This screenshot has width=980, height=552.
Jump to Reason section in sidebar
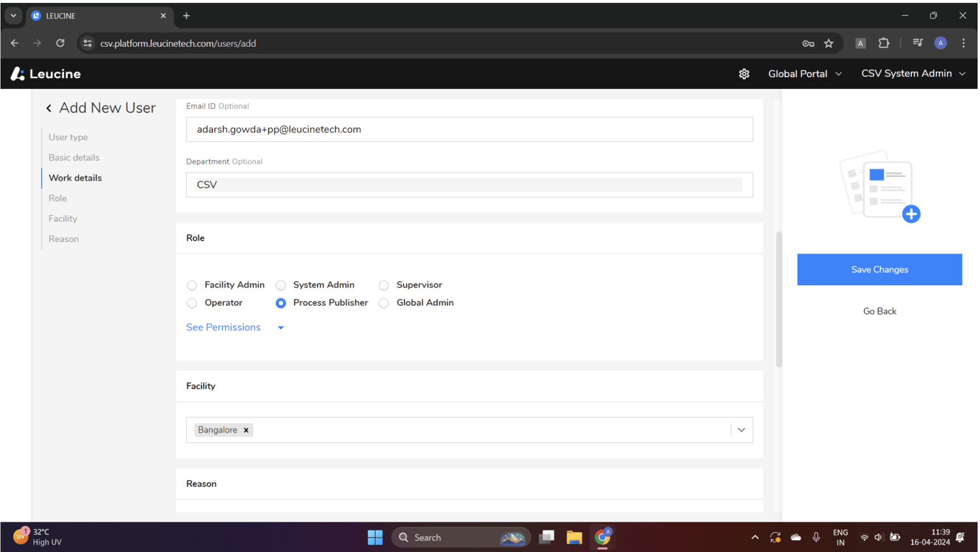64,239
